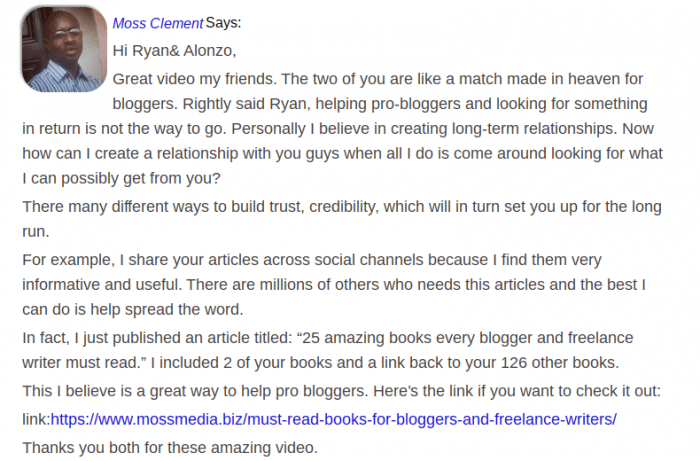Open the Moss Clement author link
Screen dimensions: 700x461
tap(158, 23)
